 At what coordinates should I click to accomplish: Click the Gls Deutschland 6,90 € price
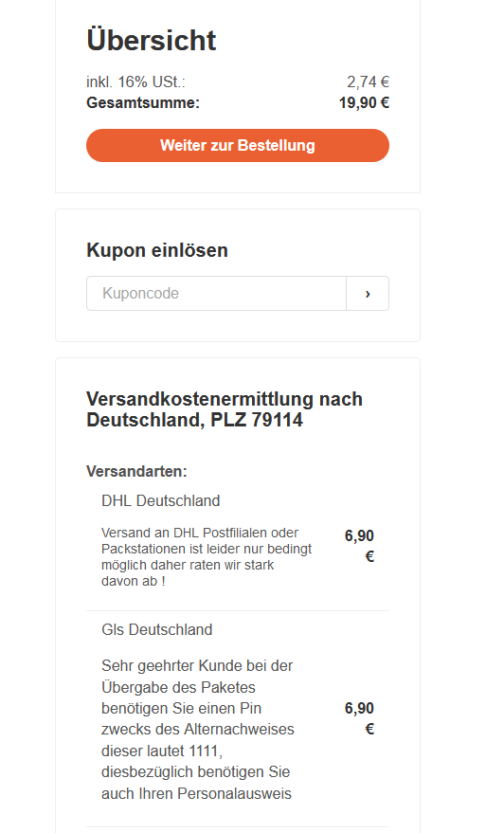(360, 718)
